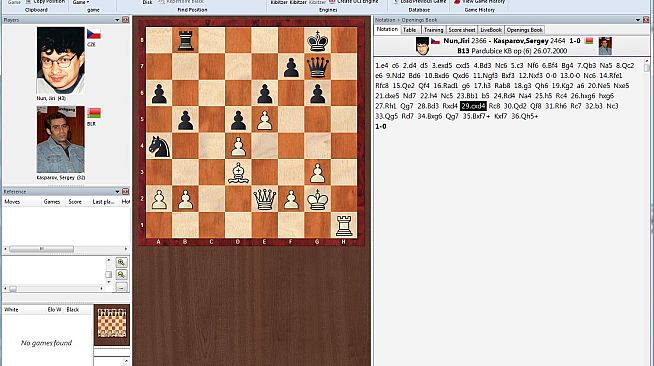Image resolution: width=654 pixels, height=366 pixels.
Task: Click the Reference panel horizontal scrollbar thumb
Action: 41,249
